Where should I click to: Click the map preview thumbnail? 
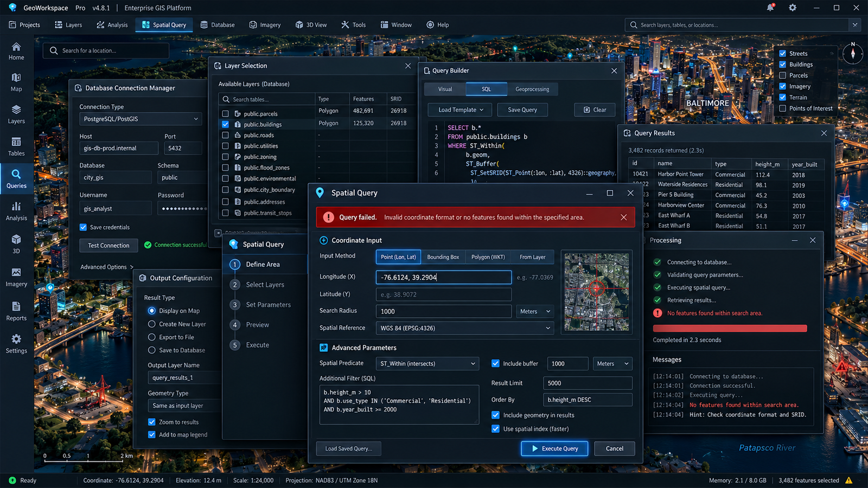pyautogui.click(x=596, y=292)
